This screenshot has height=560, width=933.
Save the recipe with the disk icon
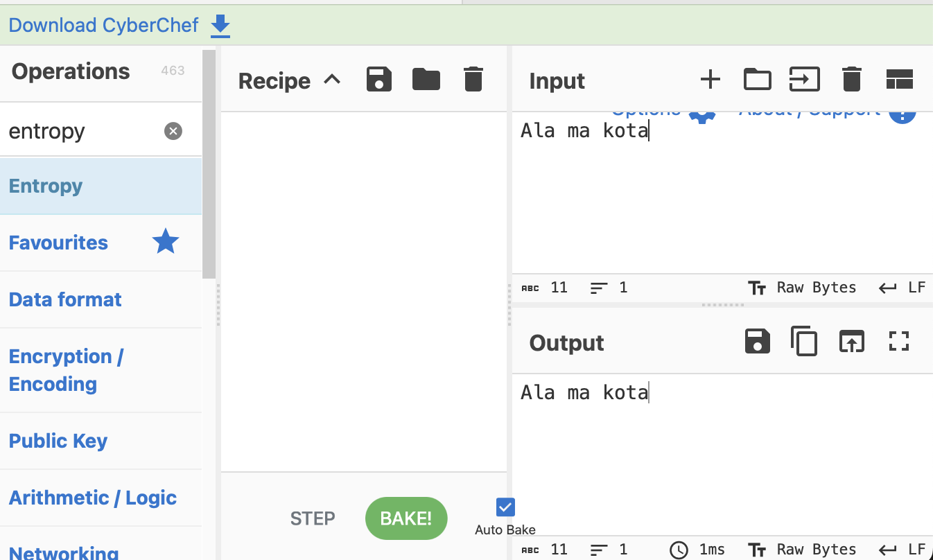pos(379,80)
